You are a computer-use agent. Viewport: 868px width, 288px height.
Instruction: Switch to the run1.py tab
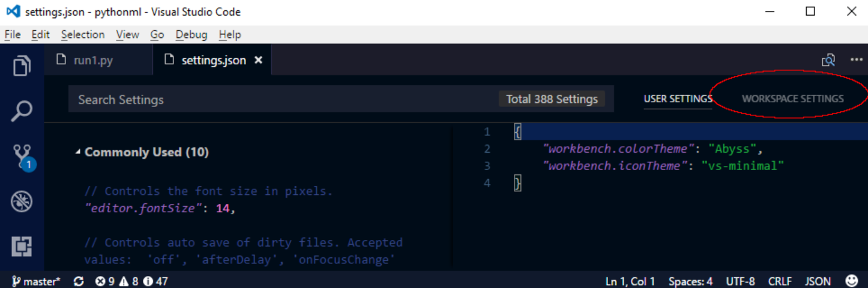pos(98,60)
